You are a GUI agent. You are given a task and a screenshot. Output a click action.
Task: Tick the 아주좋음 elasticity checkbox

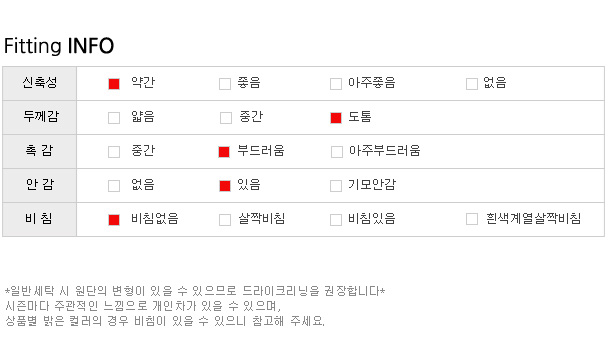(336, 84)
